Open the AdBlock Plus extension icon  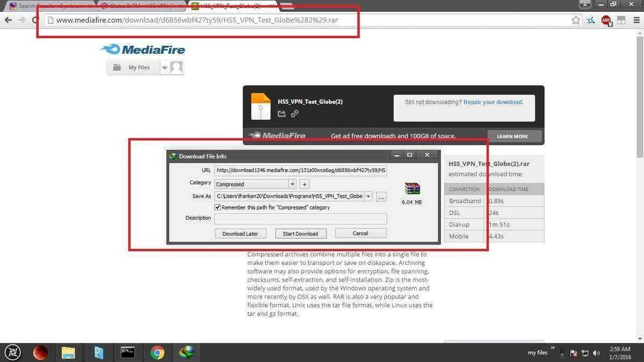[x=606, y=20]
